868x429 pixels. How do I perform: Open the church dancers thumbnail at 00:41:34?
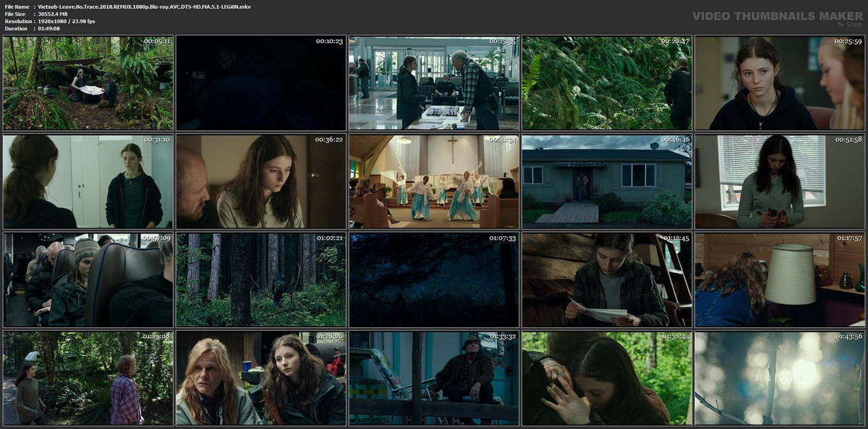click(434, 181)
